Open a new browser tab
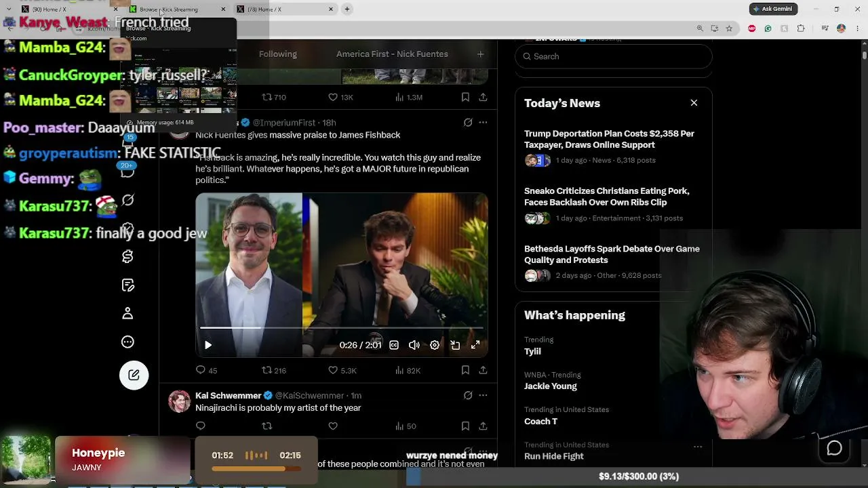 [347, 9]
